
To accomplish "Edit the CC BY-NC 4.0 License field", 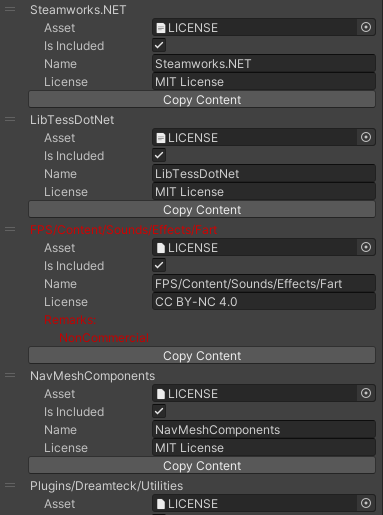I will (264, 302).
